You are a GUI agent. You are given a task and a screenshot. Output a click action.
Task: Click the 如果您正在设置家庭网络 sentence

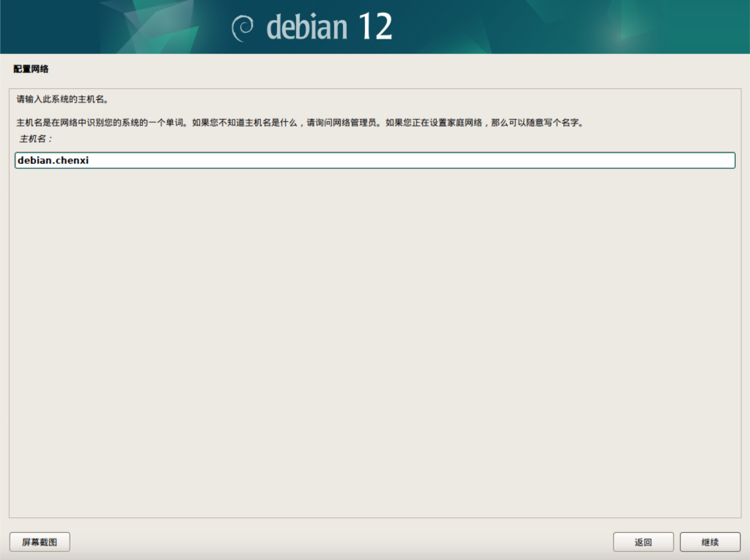pos(433,122)
